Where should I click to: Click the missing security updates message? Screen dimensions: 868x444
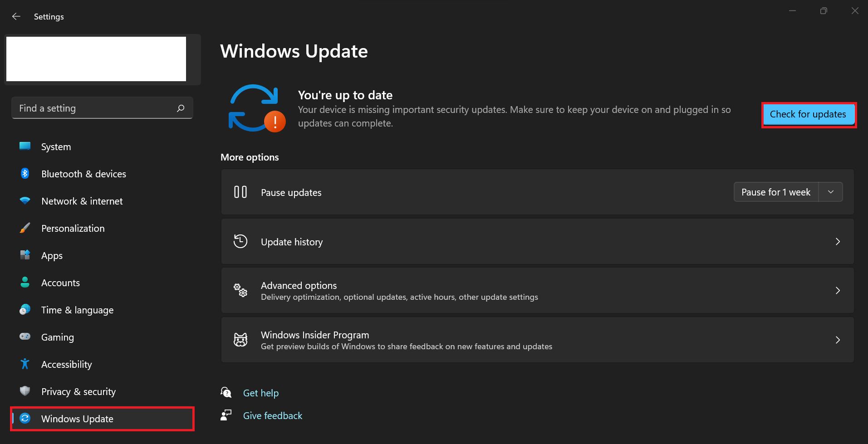click(x=515, y=117)
